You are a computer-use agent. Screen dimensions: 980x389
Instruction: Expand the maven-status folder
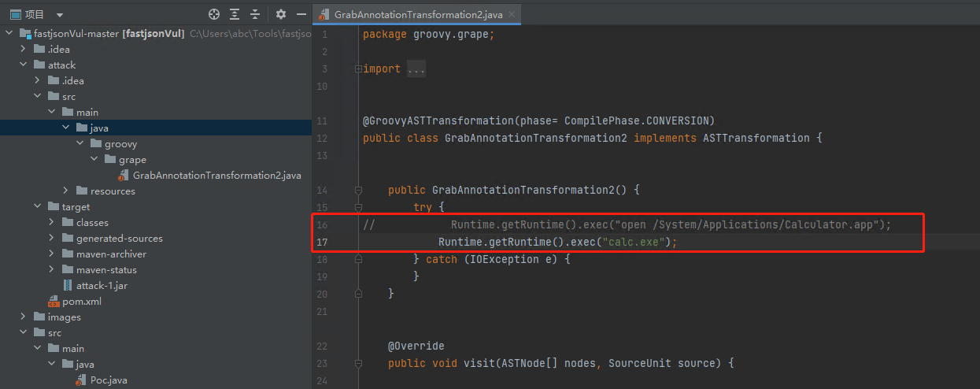[x=51, y=269]
